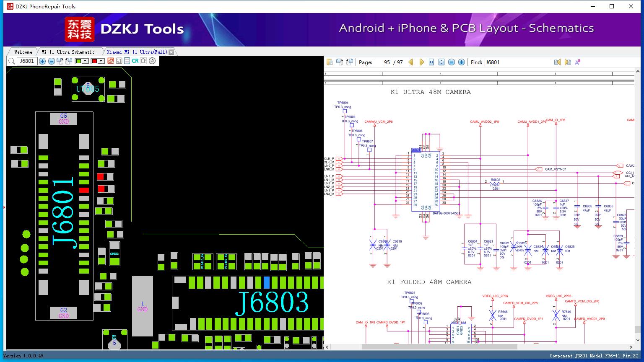Click the page number input field

[384, 62]
